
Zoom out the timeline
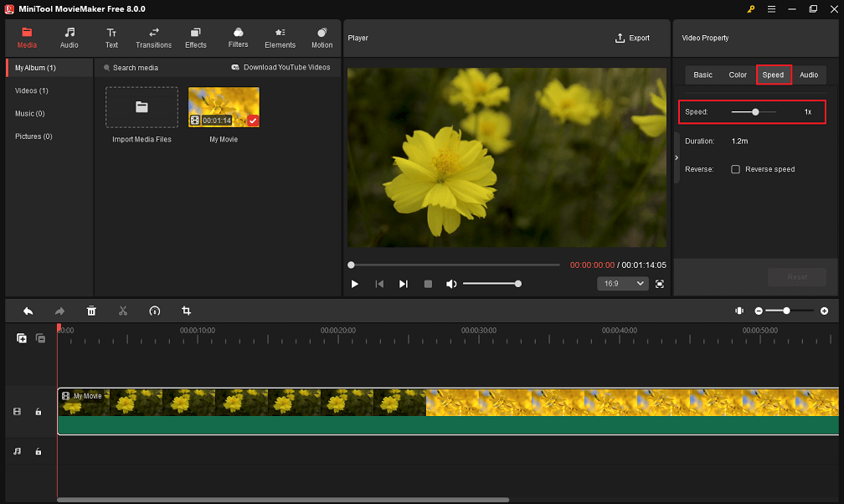pyautogui.click(x=759, y=311)
